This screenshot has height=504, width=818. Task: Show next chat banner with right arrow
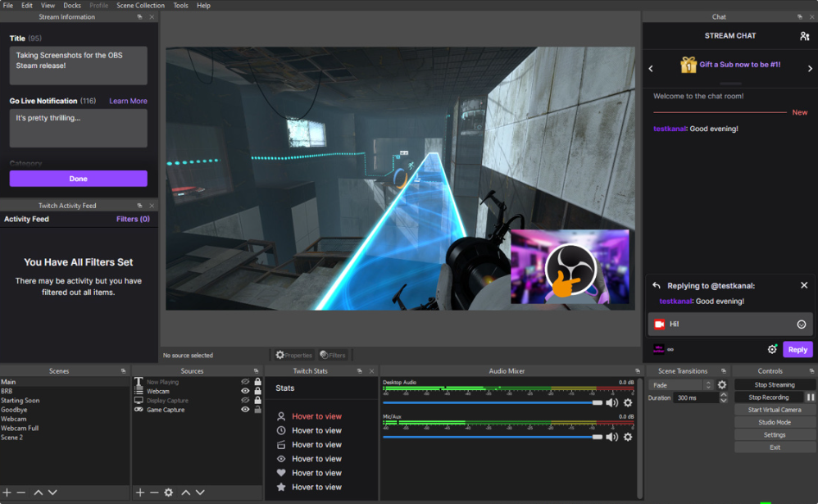pyautogui.click(x=810, y=68)
